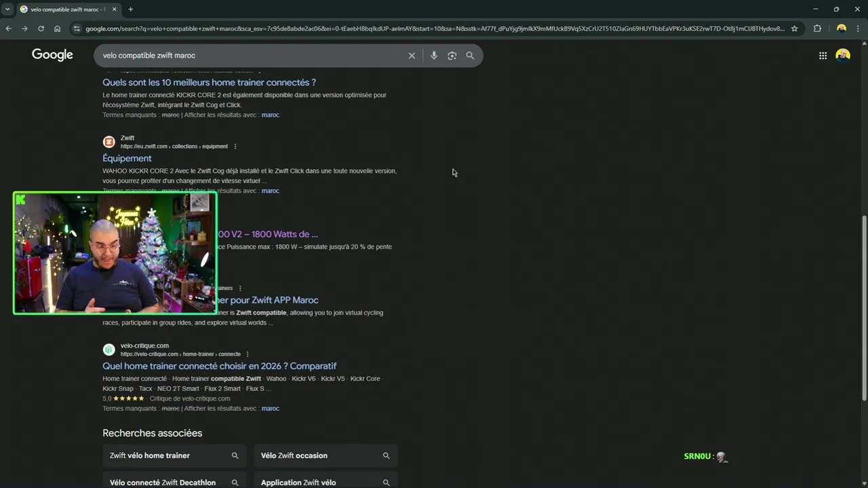Click 'maroc' link under the Équipement result
This screenshot has height=488, width=868.
click(x=270, y=191)
